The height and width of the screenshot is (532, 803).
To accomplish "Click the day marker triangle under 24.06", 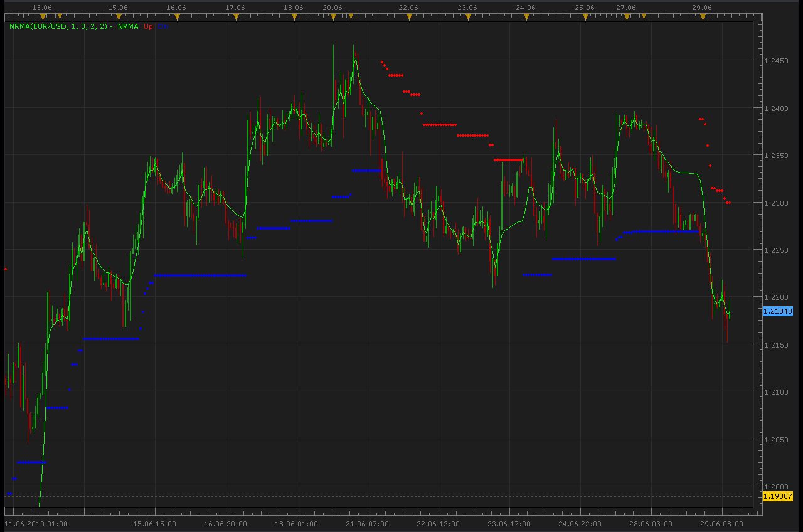I will point(526,16).
